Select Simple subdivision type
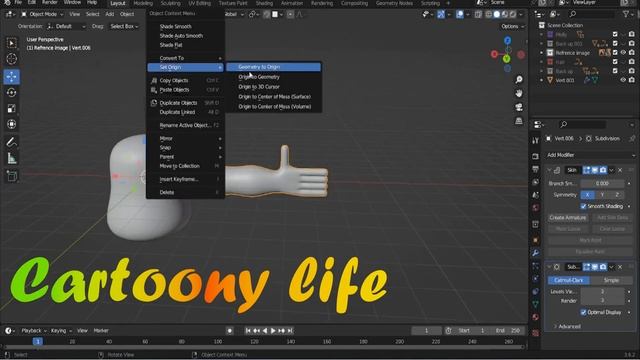 (x=611, y=280)
